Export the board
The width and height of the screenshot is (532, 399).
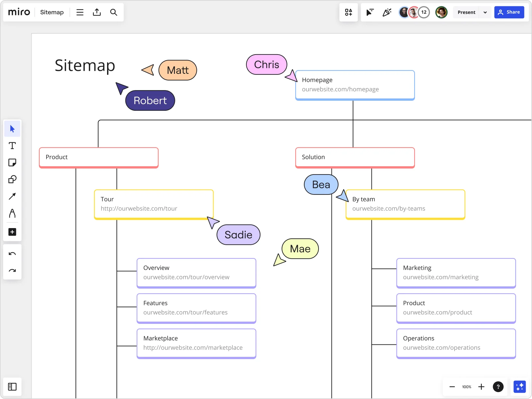(97, 12)
